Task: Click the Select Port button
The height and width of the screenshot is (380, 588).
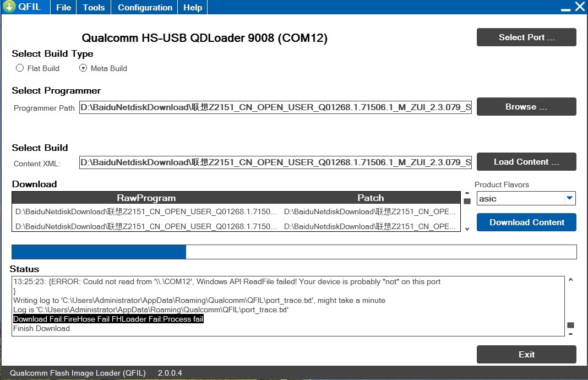Action: pyautogui.click(x=526, y=37)
